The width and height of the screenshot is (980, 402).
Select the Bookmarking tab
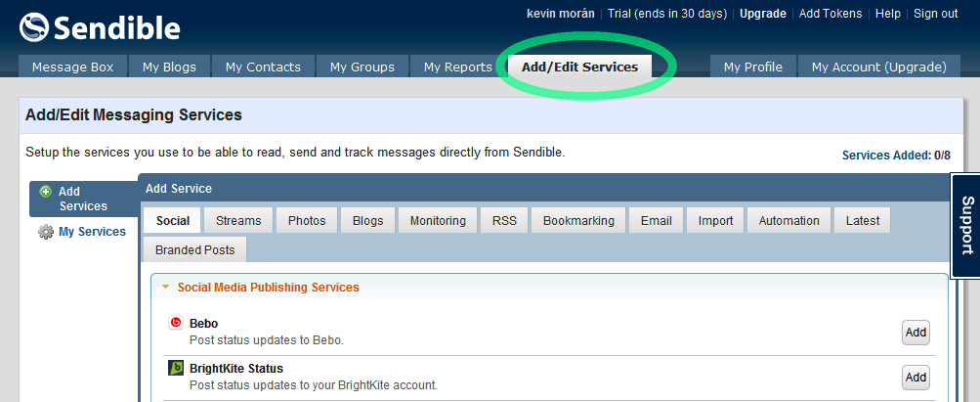578,221
